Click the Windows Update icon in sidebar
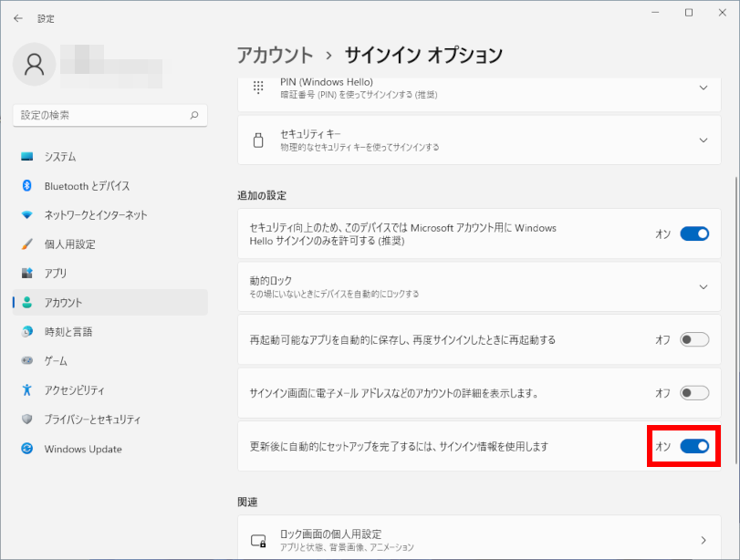This screenshot has width=740, height=560. pyautogui.click(x=27, y=449)
